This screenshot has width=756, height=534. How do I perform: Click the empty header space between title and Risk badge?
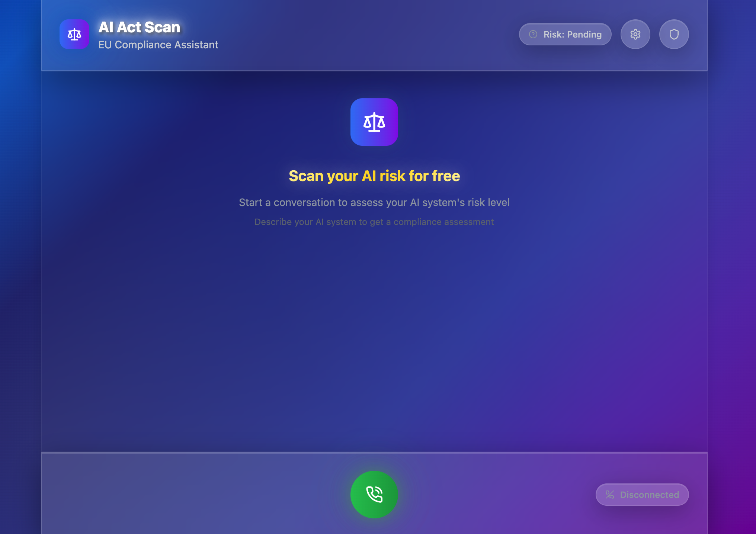(368, 34)
